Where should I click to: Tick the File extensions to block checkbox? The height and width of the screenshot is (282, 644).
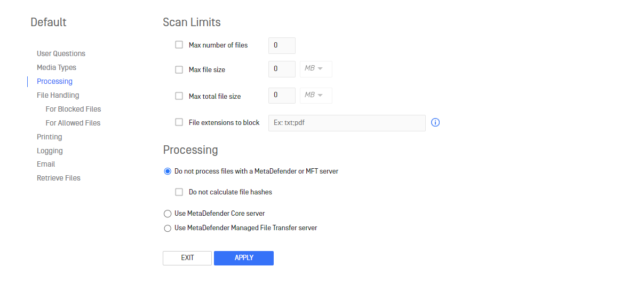coord(179,122)
